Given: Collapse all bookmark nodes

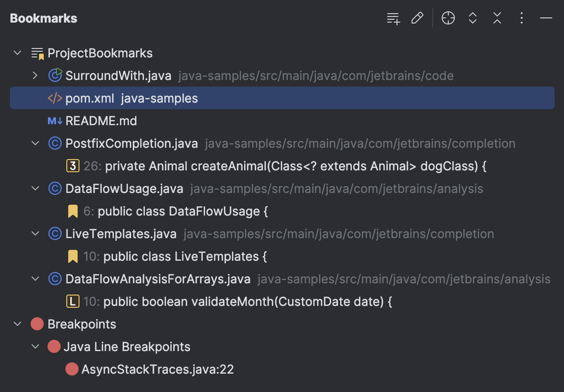Looking at the screenshot, I should point(497,18).
